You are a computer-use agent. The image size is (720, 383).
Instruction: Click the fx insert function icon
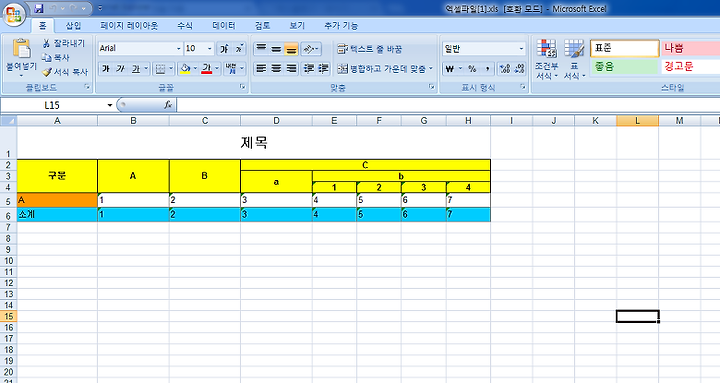coord(168,105)
